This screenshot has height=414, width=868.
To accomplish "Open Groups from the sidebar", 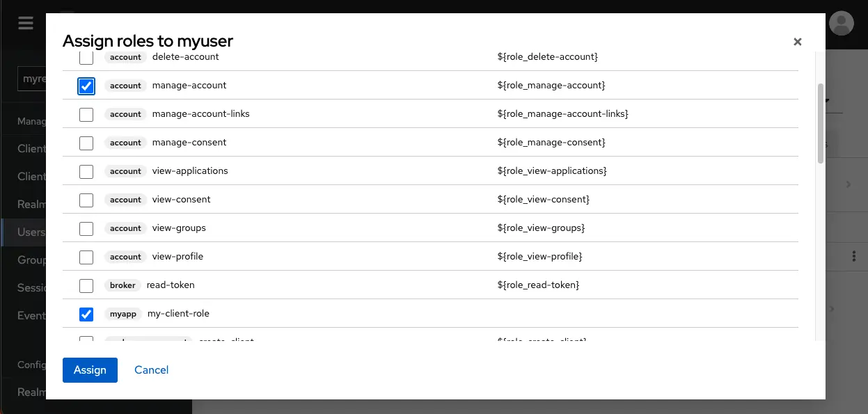I will tap(31, 260).
